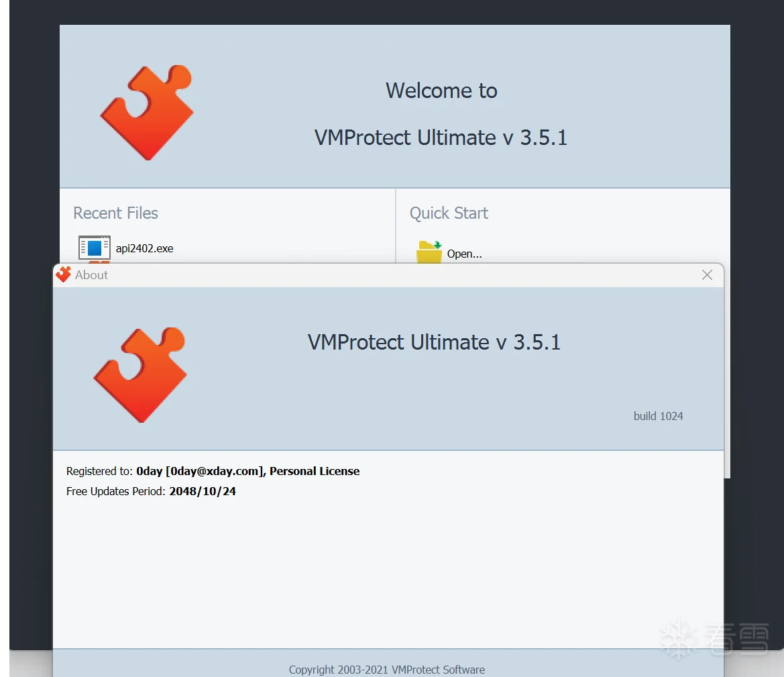Screen dimensions: 784x677
Task: Click the Copyright 2003-2021 VMProtect Software text
Action: pyautogui.click(x=386, y=670)
